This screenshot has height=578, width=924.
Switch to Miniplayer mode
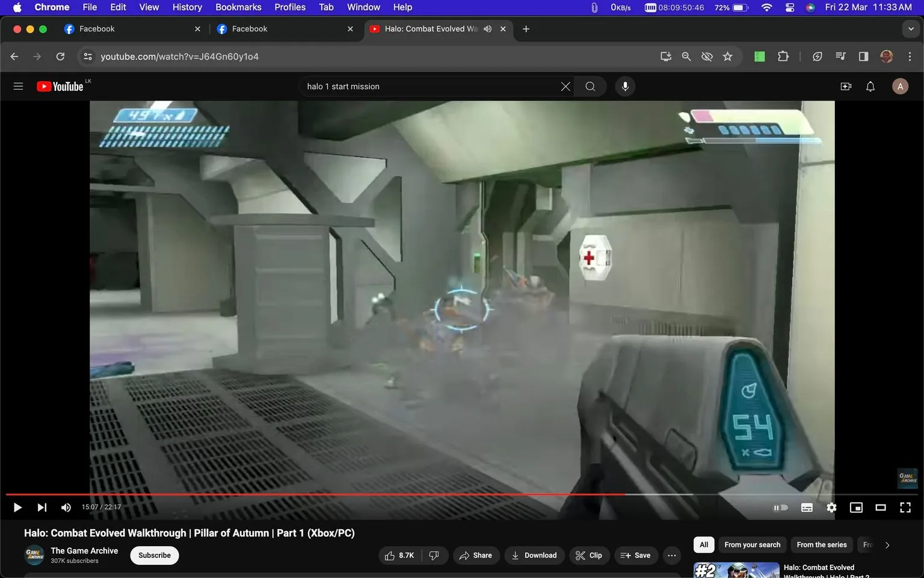(x=856, y=508)
